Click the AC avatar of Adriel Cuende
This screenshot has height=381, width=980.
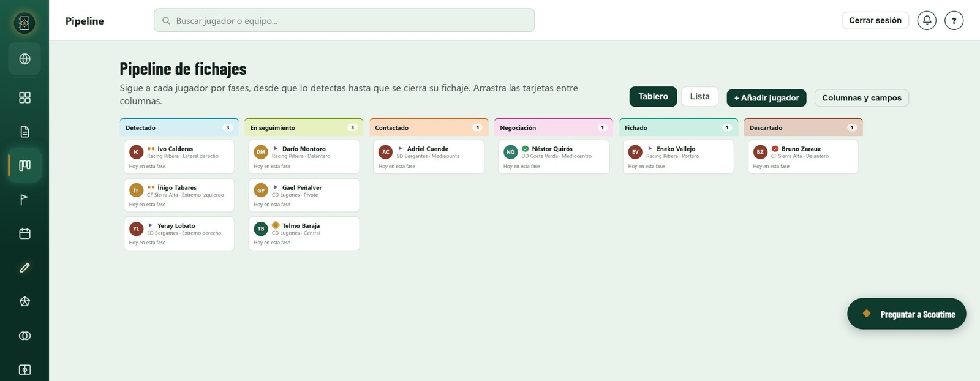point(386,152)
